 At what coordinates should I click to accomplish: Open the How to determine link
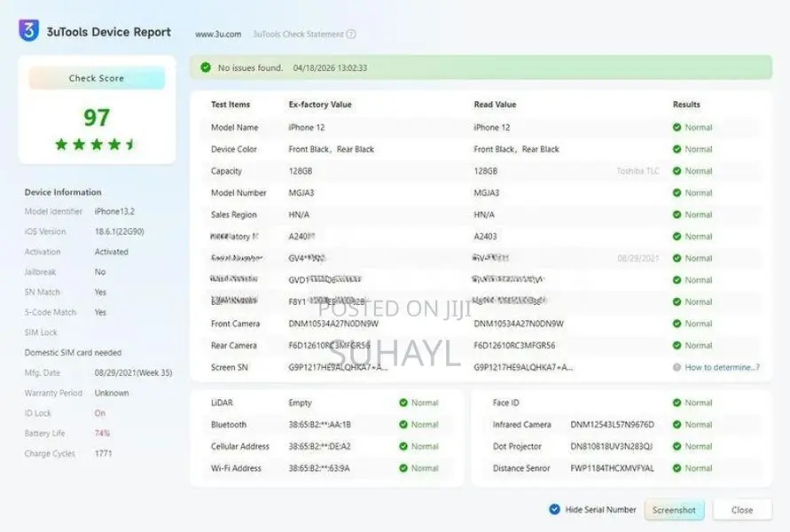click(x=722, y=367)
